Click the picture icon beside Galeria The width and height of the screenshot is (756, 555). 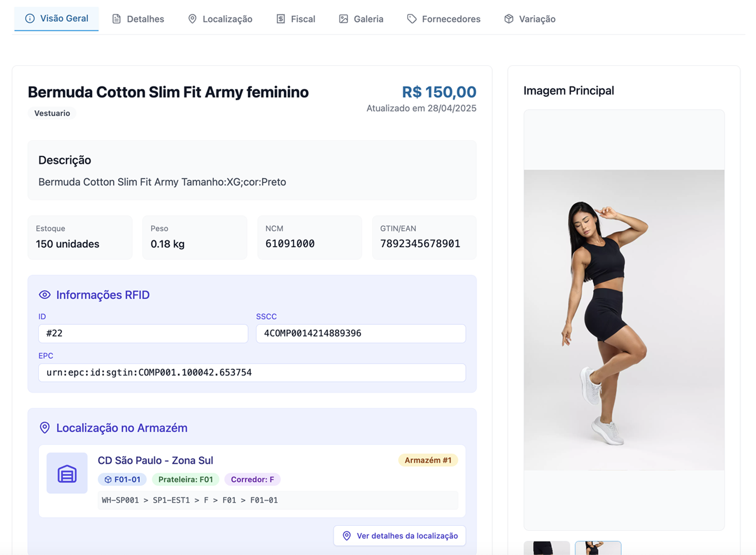(344, 19)
